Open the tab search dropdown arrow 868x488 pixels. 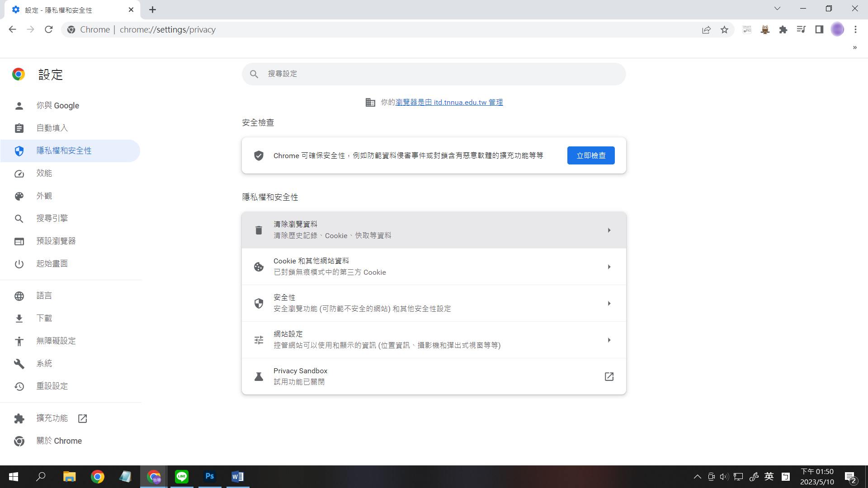[x=777, y=9]
